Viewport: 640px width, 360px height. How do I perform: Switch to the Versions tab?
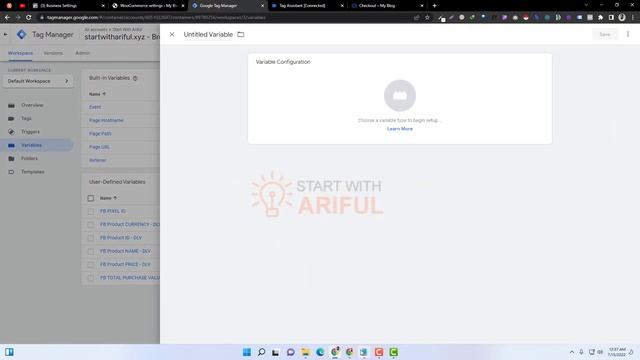point(53,53)
